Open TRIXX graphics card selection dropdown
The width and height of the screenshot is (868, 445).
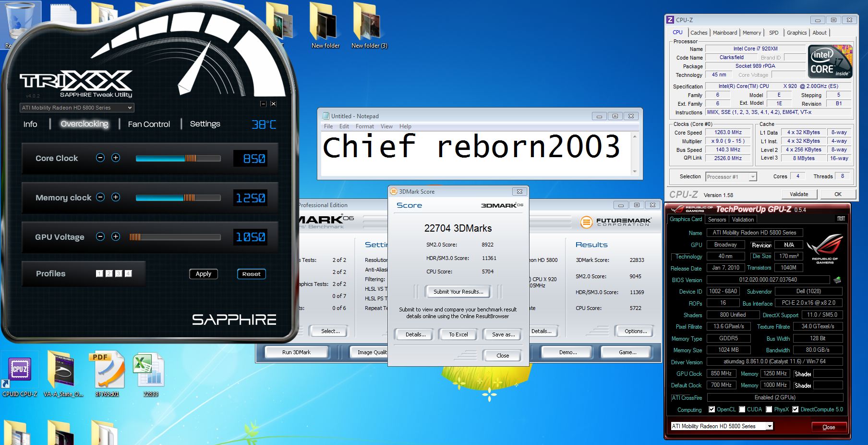(77, 108)
